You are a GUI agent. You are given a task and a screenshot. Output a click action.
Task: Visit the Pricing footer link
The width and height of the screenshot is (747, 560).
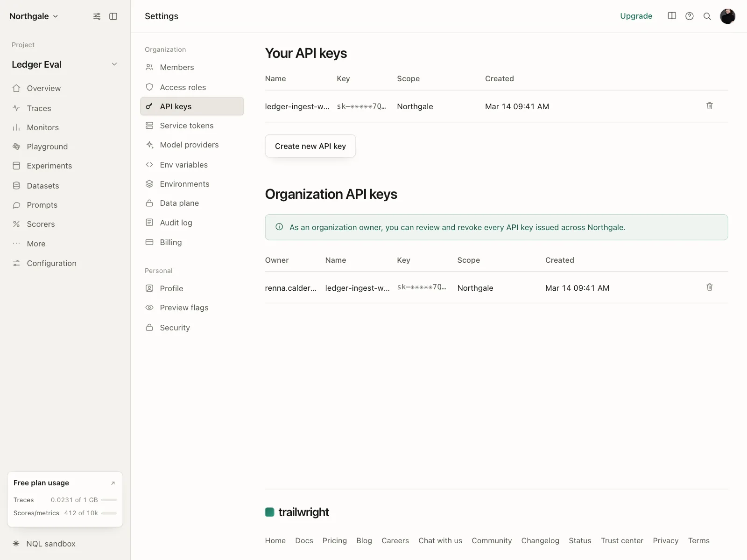pyautogui.click(x=335, y=540)
